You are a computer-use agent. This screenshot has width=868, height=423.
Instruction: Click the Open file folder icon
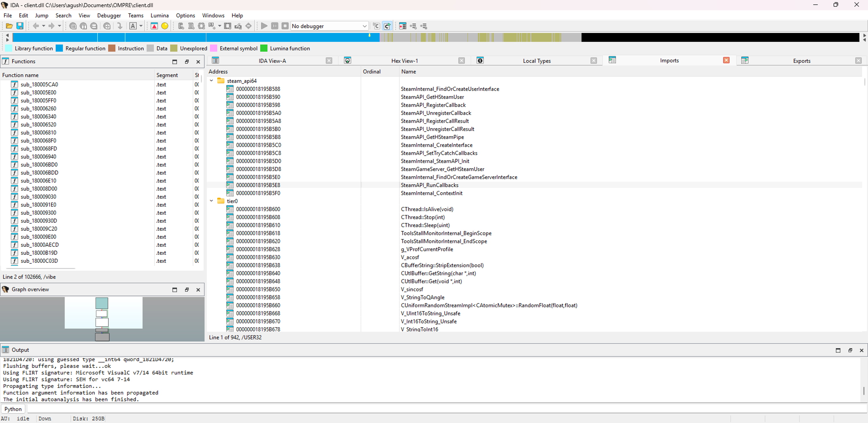(10, 26)
